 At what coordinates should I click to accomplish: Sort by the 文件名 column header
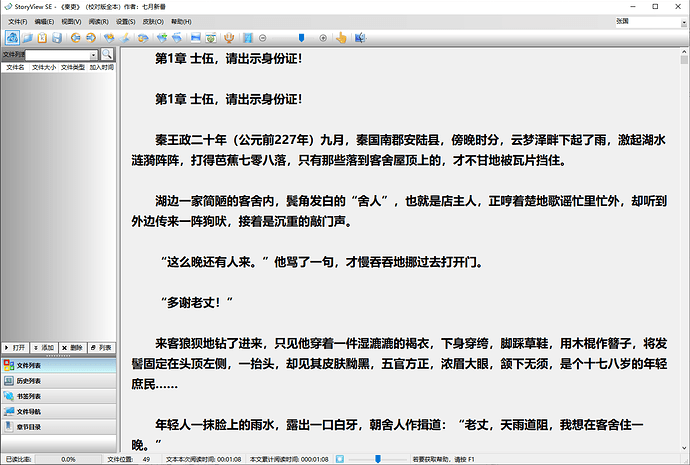[15, 67]
